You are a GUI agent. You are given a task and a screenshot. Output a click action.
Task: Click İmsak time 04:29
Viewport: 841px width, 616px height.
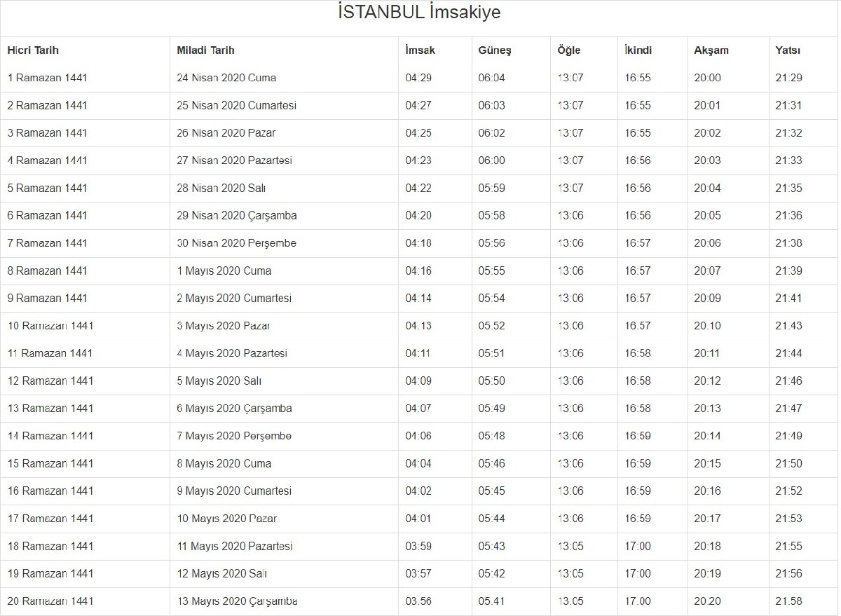point(418,78)
